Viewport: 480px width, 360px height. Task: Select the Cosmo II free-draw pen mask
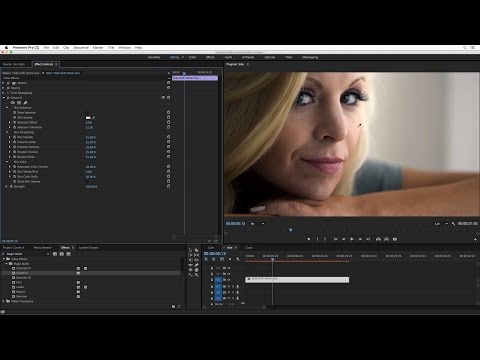tap(25, 103)
